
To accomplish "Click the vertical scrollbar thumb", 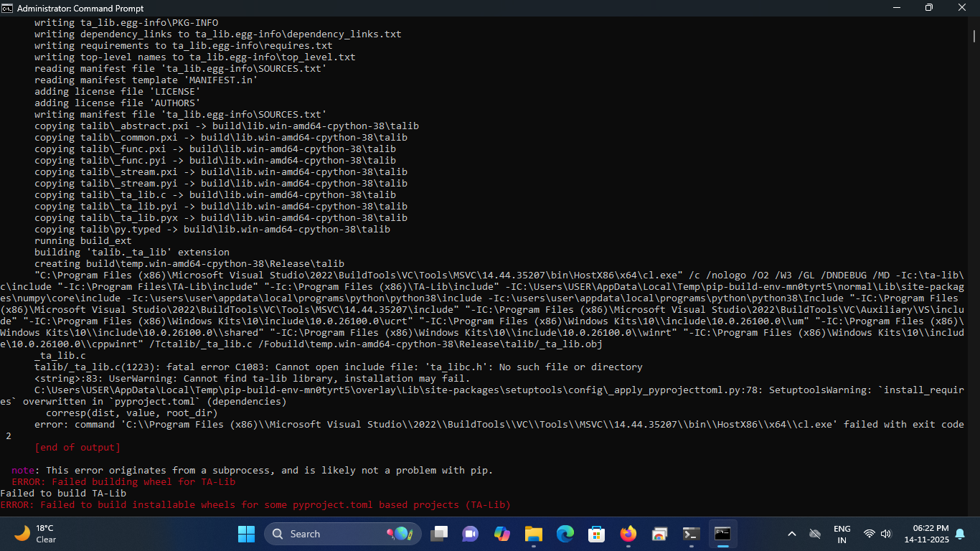I will 974,36.
